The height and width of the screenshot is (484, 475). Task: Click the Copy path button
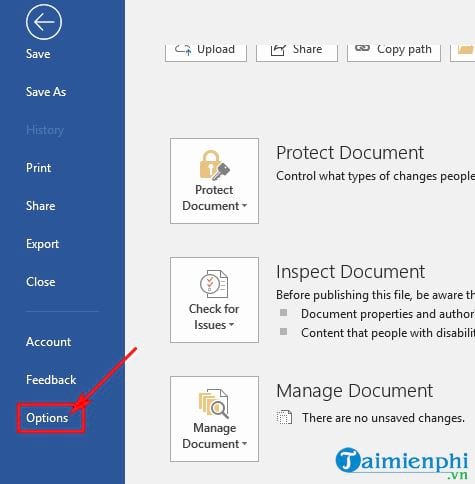394,53
